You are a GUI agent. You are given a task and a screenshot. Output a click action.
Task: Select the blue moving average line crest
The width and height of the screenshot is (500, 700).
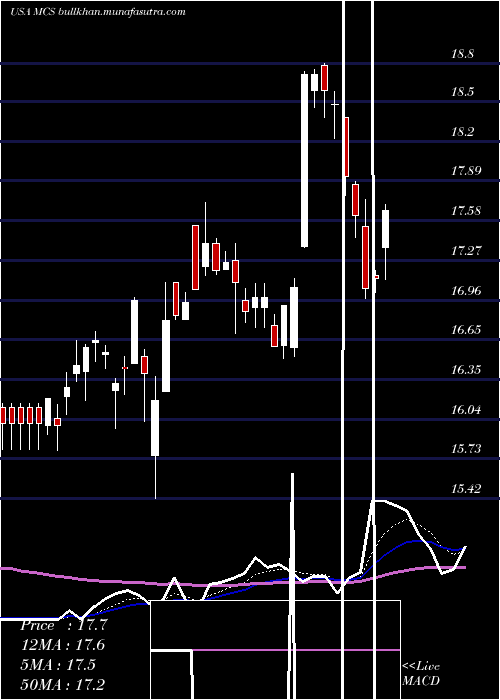tap(415, 541)
